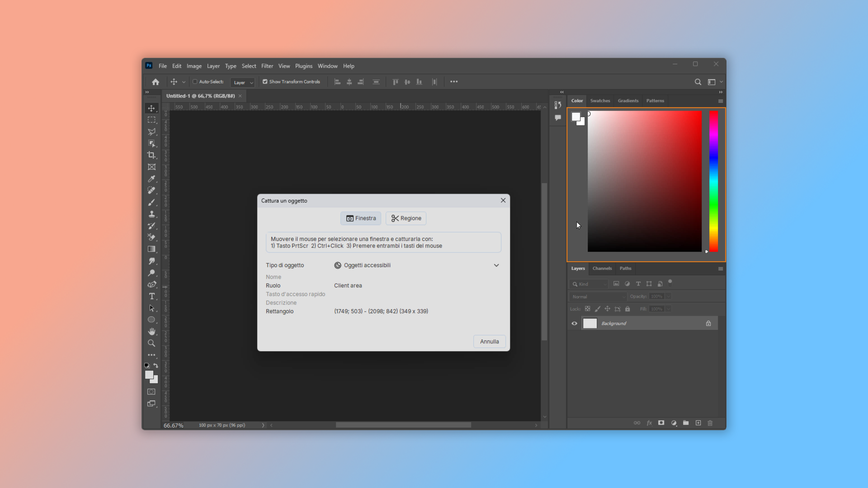Create a new layer icon
This screenshot has width=868, height=488.
698,423
